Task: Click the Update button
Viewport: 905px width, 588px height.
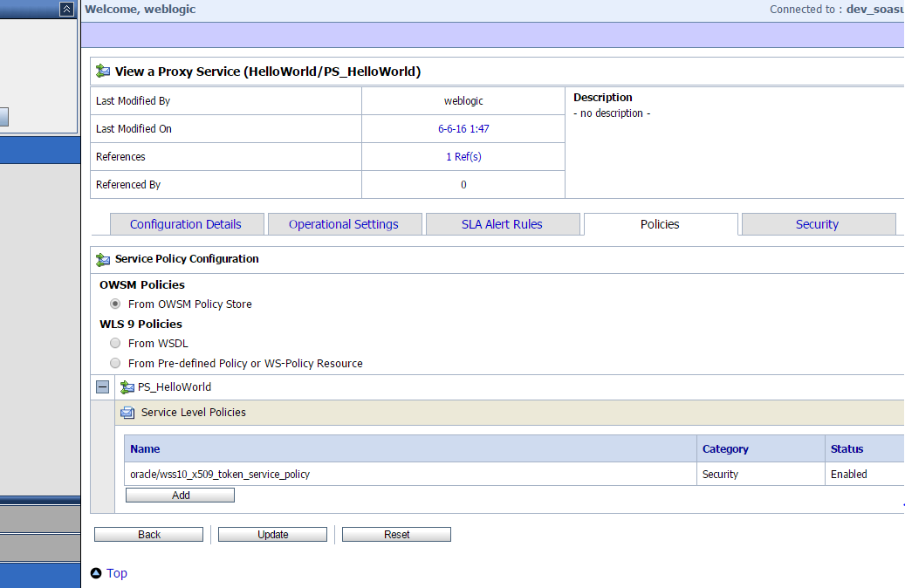Action: coord(273,535)
